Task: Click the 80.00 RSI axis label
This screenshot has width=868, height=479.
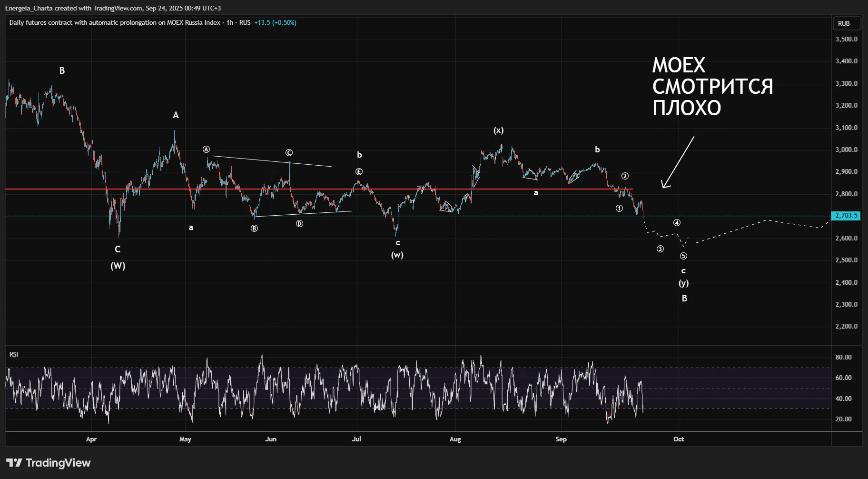Action: pos(844,357)
